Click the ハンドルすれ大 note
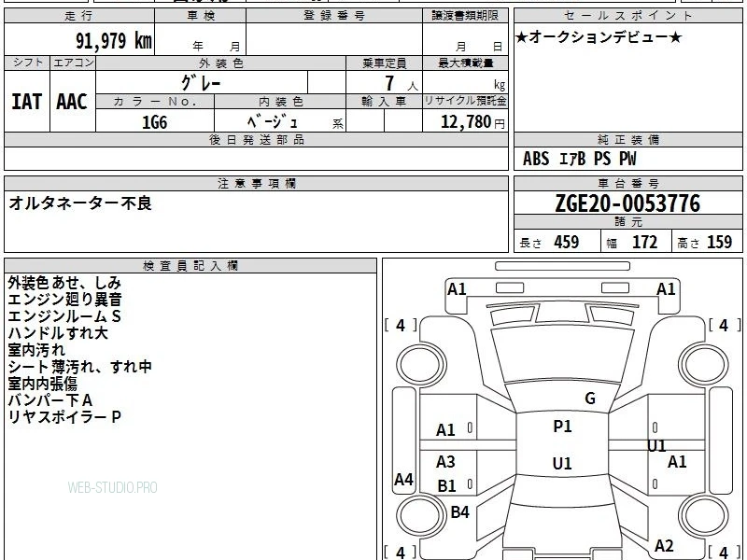747x560 pixels. pyautogui.click(x=58, y=333)
